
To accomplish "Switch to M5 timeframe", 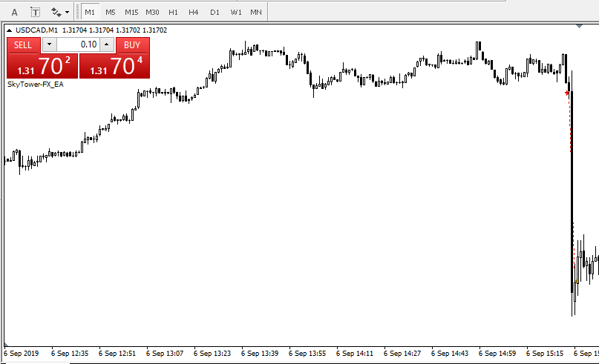I will pyautogui.click(x=111, y=12).
